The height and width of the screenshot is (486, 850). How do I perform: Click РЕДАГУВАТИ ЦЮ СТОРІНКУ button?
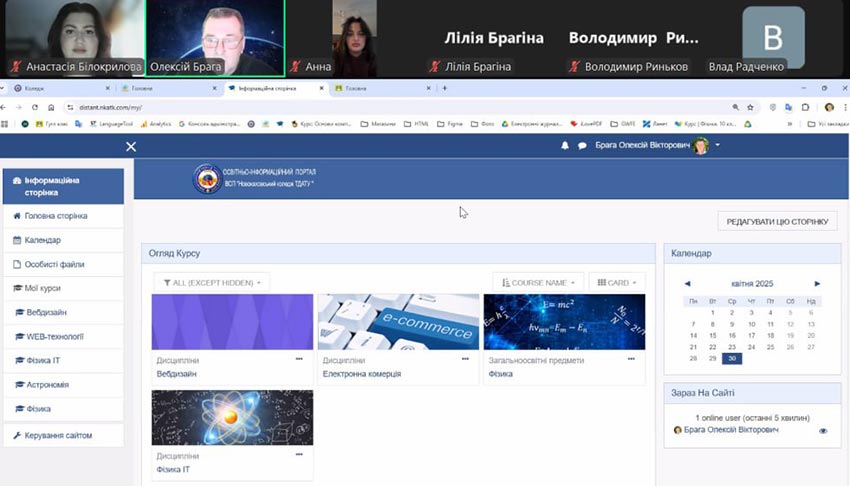[776, 222]
